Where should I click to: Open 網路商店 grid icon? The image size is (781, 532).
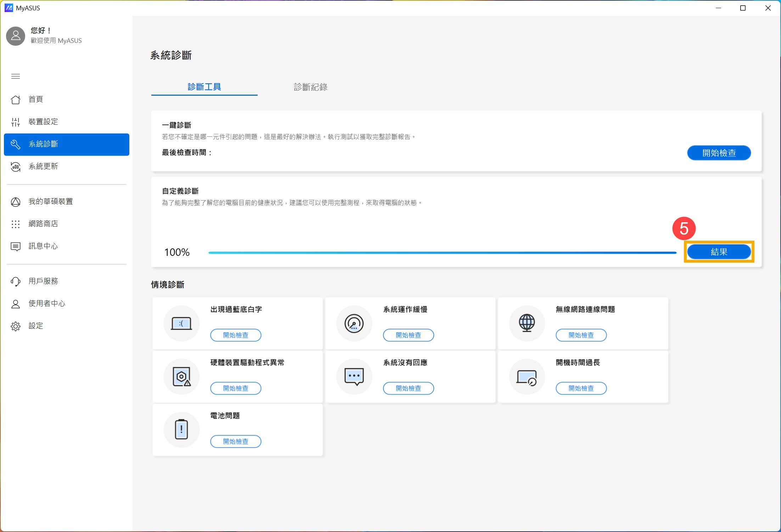click(16, 224)
